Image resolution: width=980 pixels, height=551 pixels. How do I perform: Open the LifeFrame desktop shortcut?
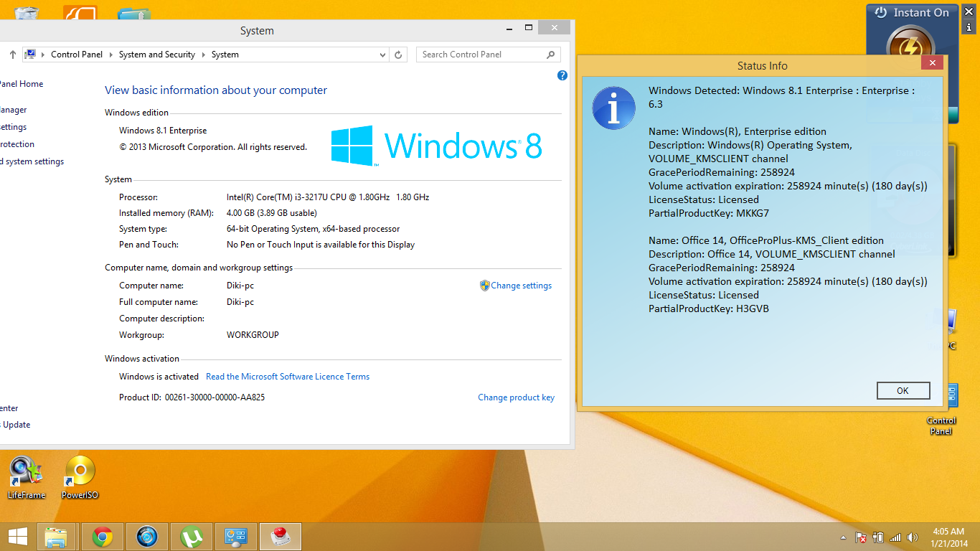click(27, 478)
